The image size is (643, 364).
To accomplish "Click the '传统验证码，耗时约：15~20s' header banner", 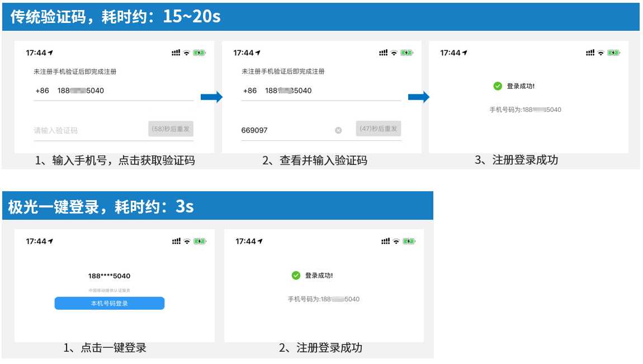I will coord(321,17).
